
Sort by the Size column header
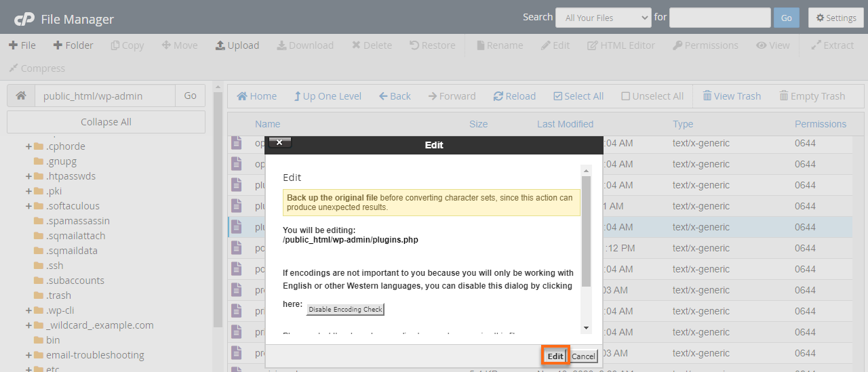478,124
